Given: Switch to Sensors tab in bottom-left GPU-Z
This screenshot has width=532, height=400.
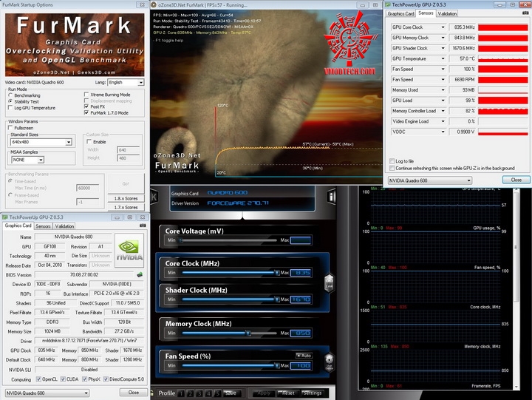Looking at the screenshot, I should click(x=43, y=226).
